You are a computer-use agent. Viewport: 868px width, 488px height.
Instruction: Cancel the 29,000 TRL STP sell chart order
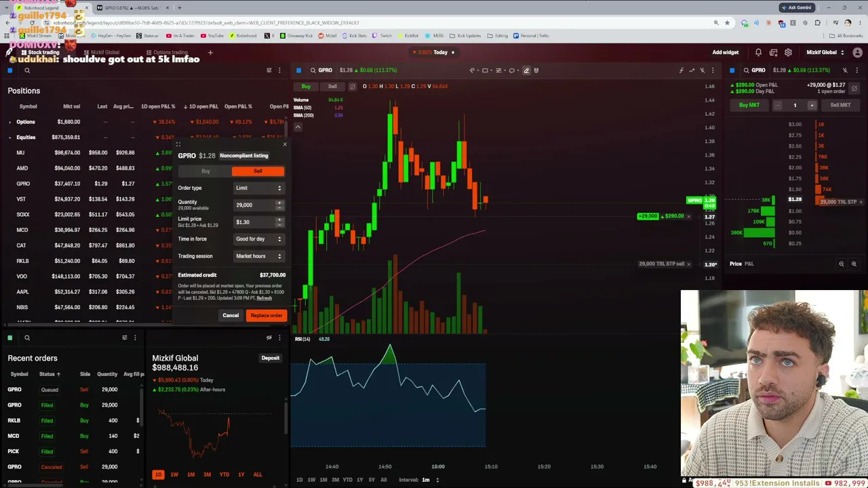pos(688,264)
